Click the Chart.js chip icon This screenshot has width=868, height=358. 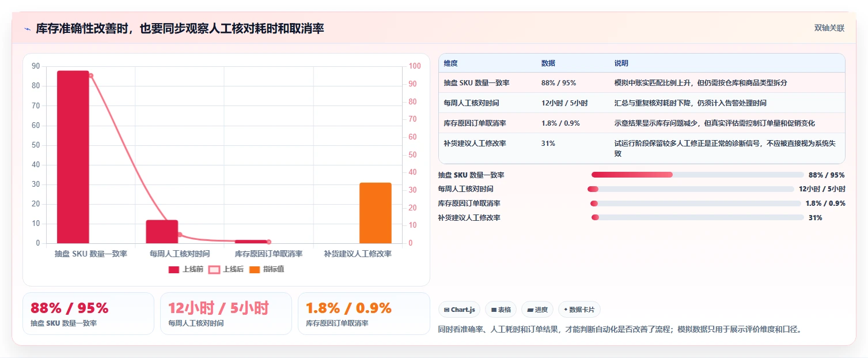446,310
